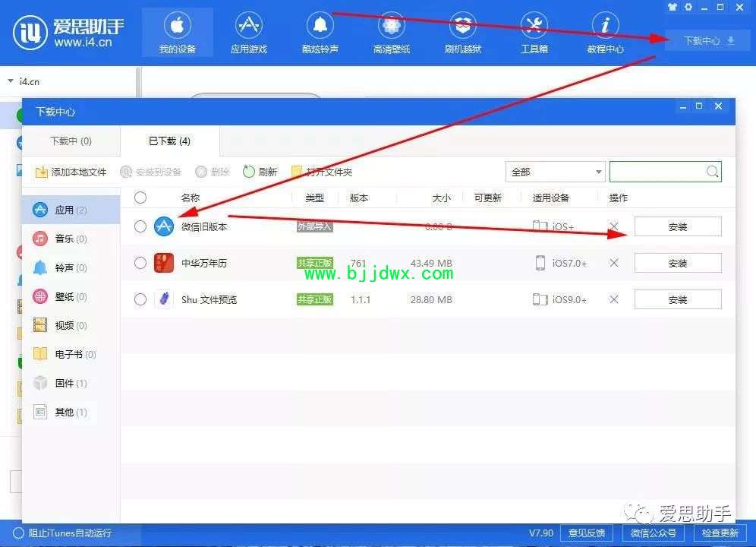
Task: Click the i4 爱思助手 logo
Action: pyautogui.click(x=68, y=33)
